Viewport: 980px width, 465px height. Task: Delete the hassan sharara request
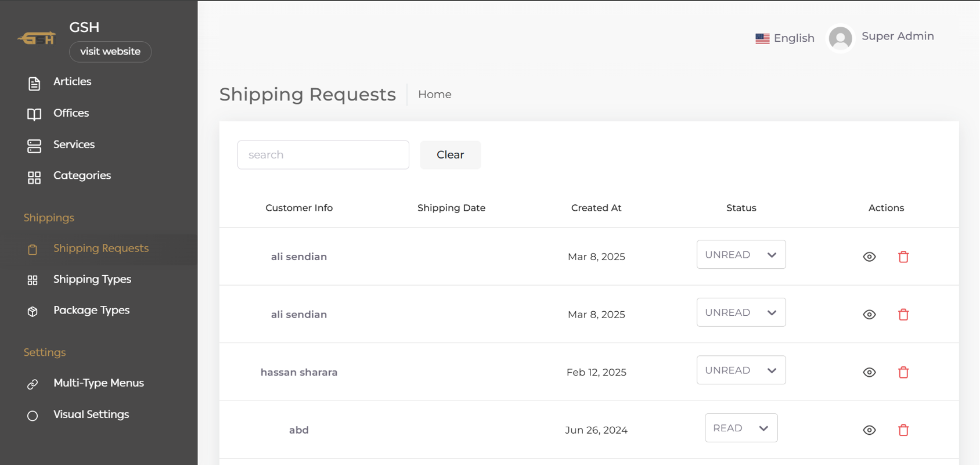(903, 372)
